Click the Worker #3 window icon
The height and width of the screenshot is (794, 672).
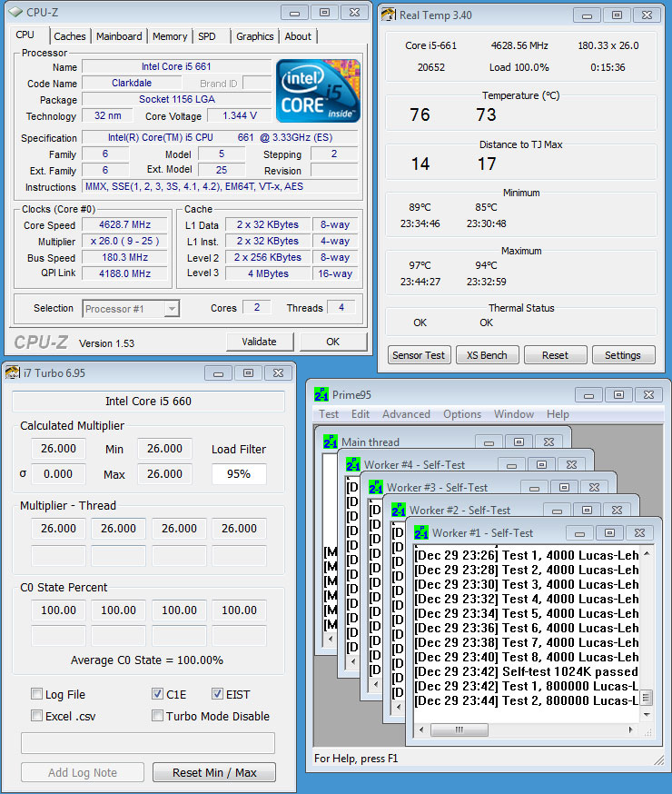point(375,487)
